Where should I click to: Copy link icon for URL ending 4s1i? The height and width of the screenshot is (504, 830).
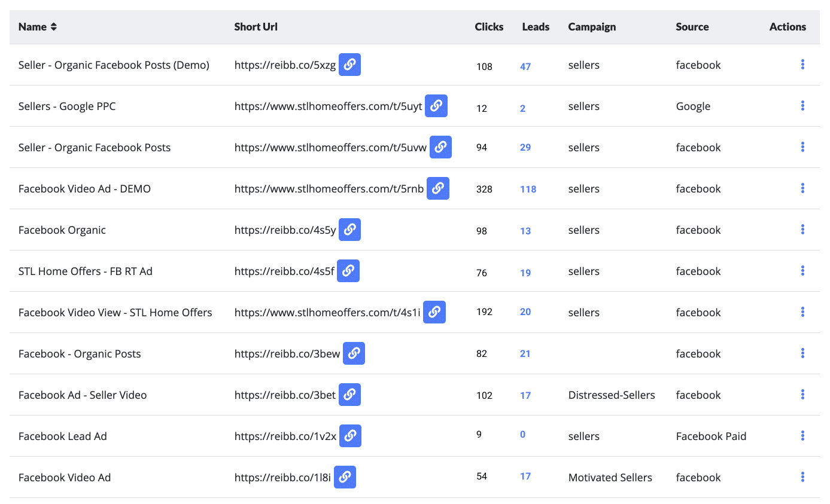coord(434,312)
